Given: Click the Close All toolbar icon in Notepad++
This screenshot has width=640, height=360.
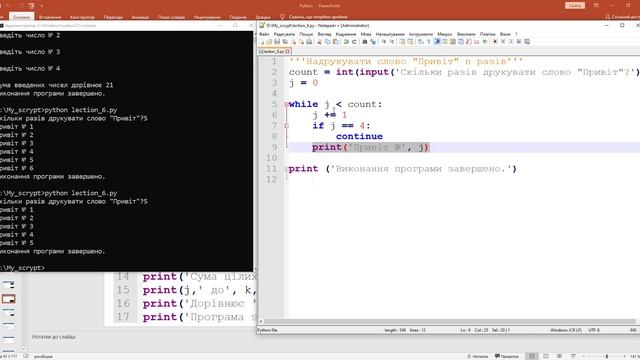Looking at the screenshot, I should click(x=301, y=42).
